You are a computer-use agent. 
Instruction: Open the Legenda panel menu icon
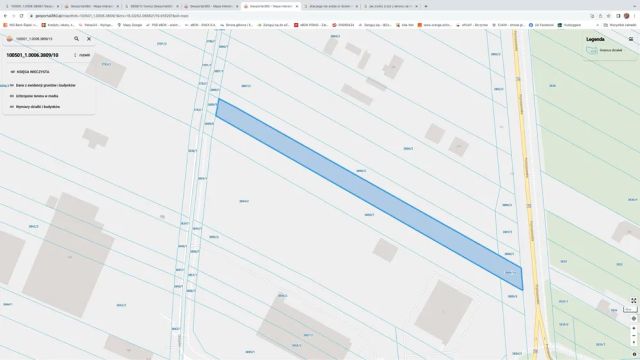631,39
